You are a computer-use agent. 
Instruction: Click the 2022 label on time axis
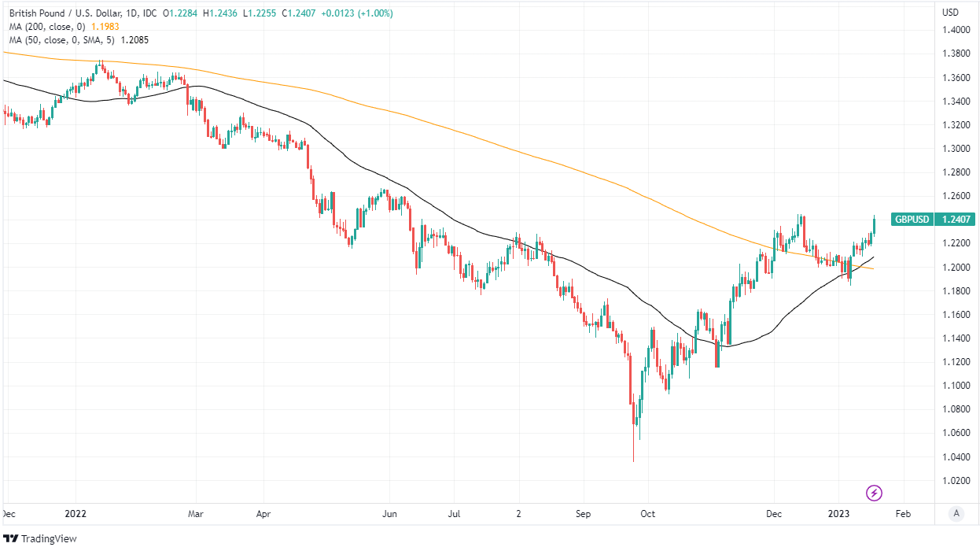tap(75, 514)
